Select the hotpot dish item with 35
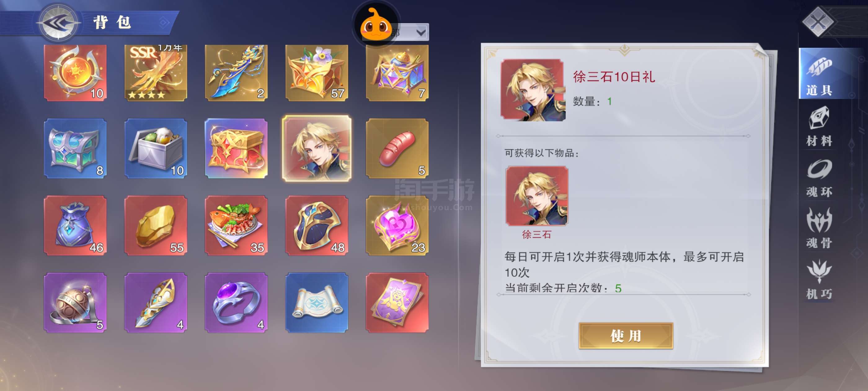 click(x=236, y=225)
